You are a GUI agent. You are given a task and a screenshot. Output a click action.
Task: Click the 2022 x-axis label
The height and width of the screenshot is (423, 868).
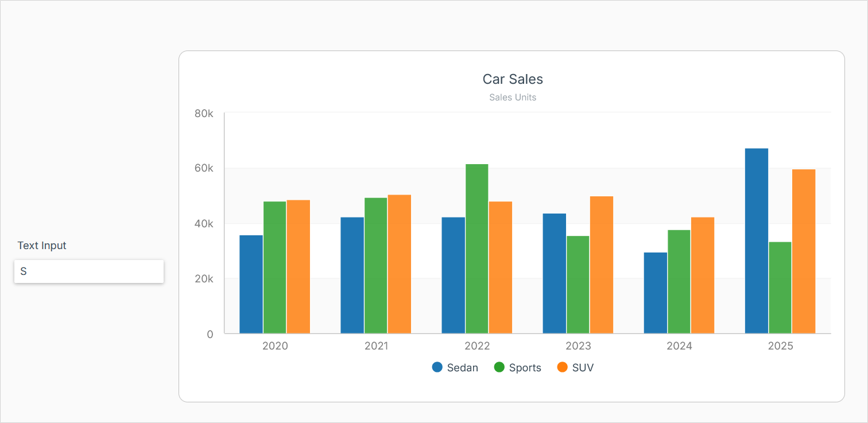click(x=477, y=346)
